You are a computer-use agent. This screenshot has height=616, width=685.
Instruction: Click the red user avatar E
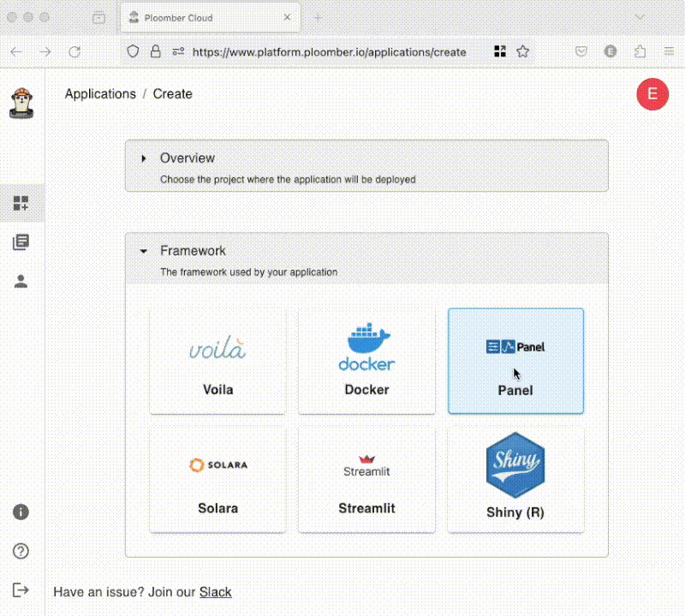652,94
